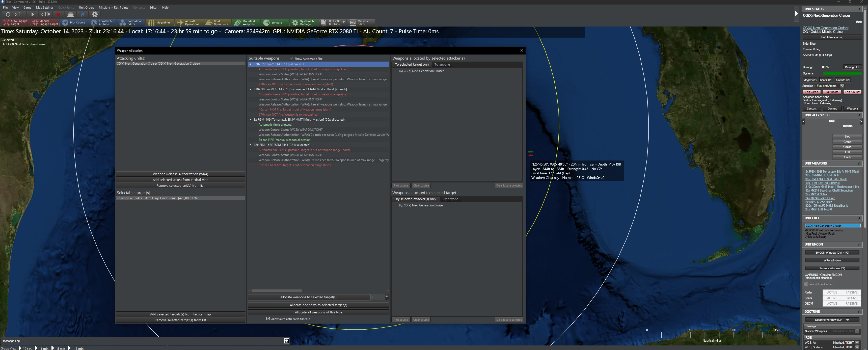This screenshot has width=868, height=350.
Task: Click the Plot Course toolbar icon
Action: coord(74,22)
